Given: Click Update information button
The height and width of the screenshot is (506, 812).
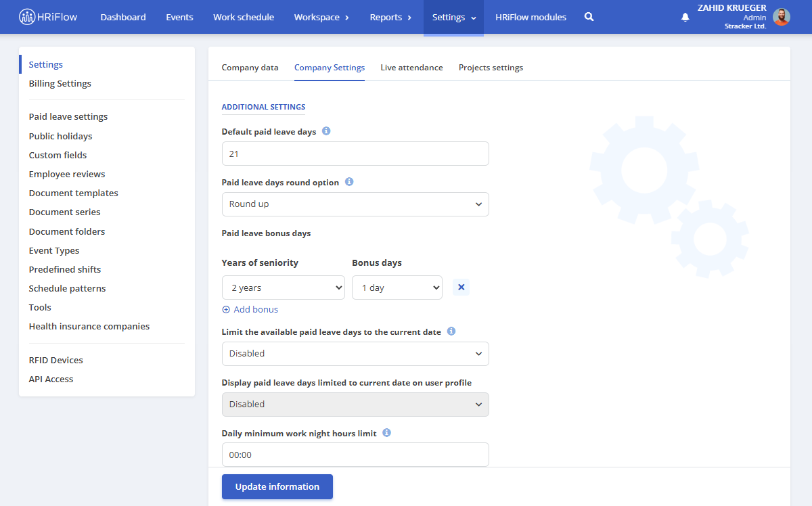Looking at the screenshot, I should point(277,487).
